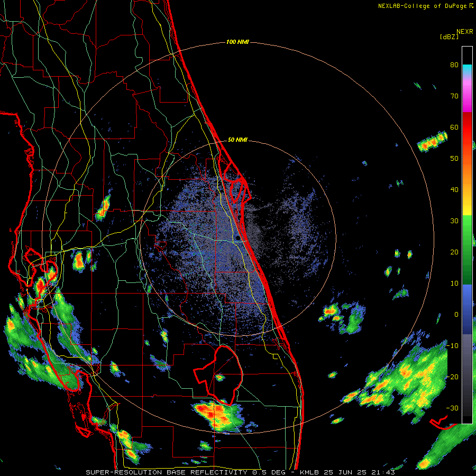Image resolution: width=476 pixels, height=476 pixels.
Task: Click the 0 dBZ scale value
Action: 456,315
